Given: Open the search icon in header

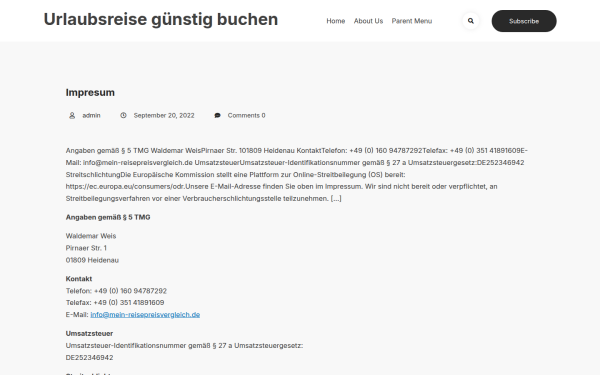Looking at the screenshot, I should pyautogui.click(x=471, y=21).
